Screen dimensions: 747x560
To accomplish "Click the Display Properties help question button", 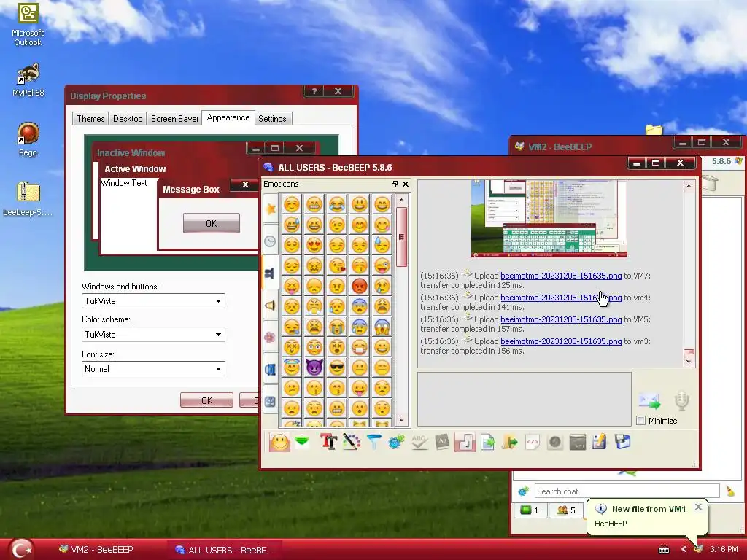I will (x=314, y=91).
